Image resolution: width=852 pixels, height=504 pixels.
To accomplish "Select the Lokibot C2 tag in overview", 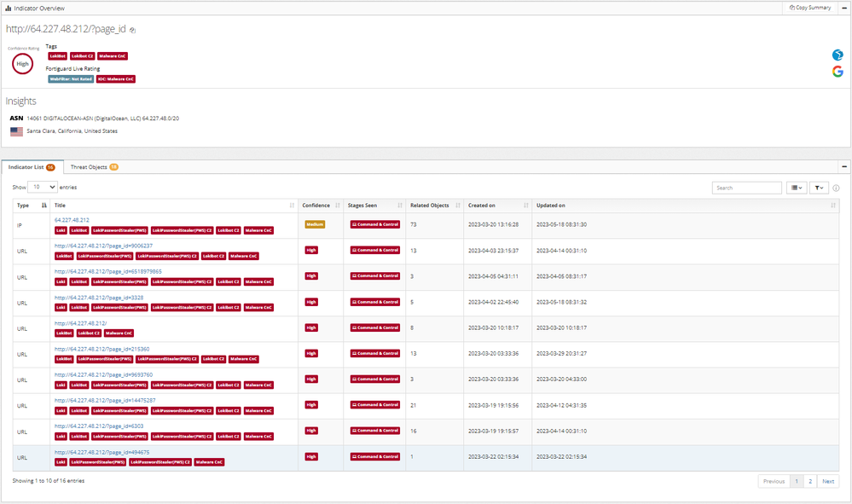I will pyautogui.click(x=82, y=56).
